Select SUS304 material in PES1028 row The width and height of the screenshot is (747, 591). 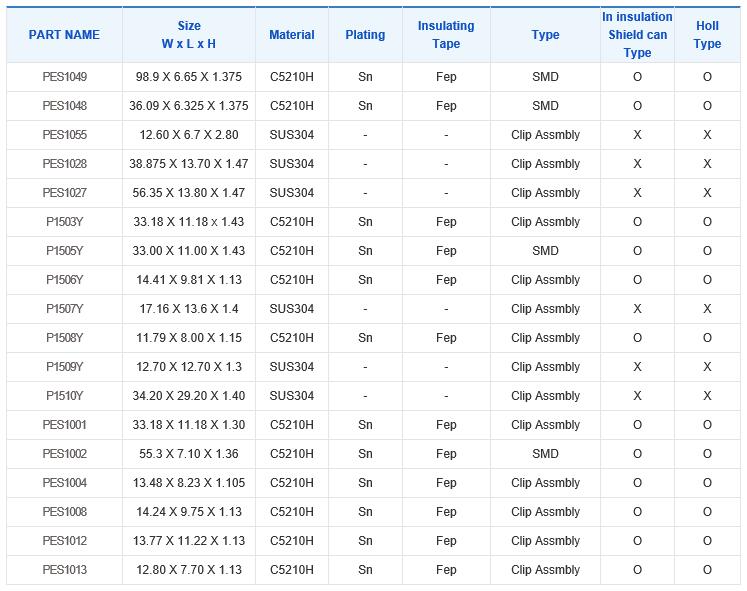pos(292,164)
